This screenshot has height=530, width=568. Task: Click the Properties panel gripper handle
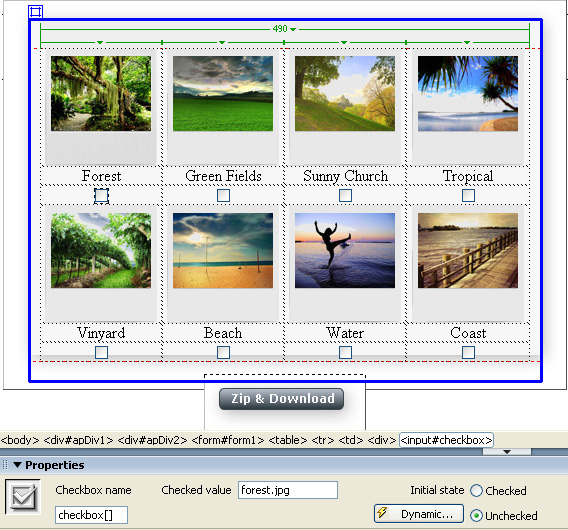(x=5, y=465)
